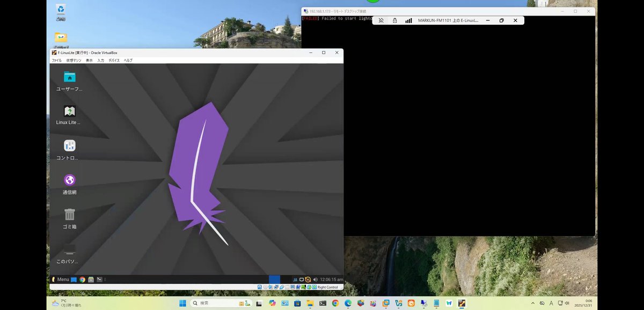Open the ファイル menu in VirtualBox

click(x=56, y=61)
